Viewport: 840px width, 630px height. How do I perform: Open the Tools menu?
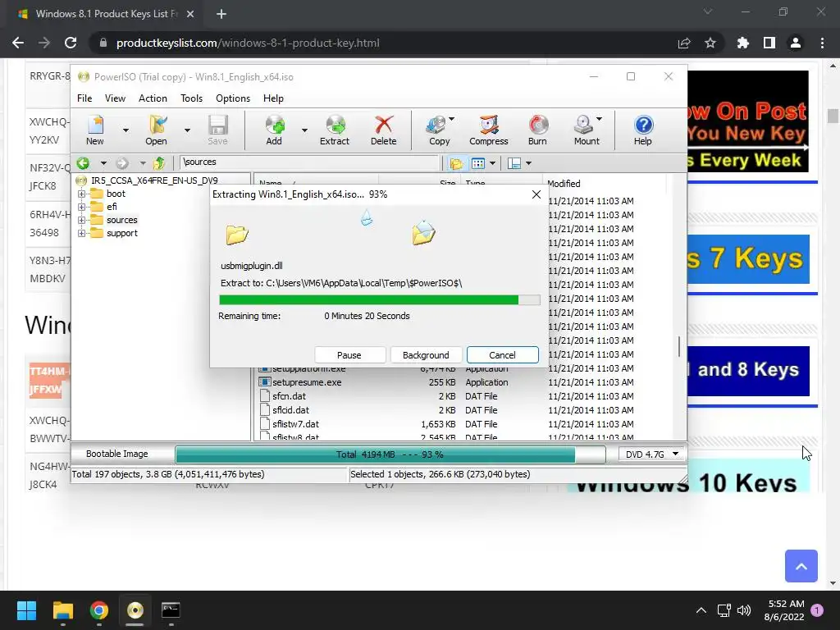191,98
